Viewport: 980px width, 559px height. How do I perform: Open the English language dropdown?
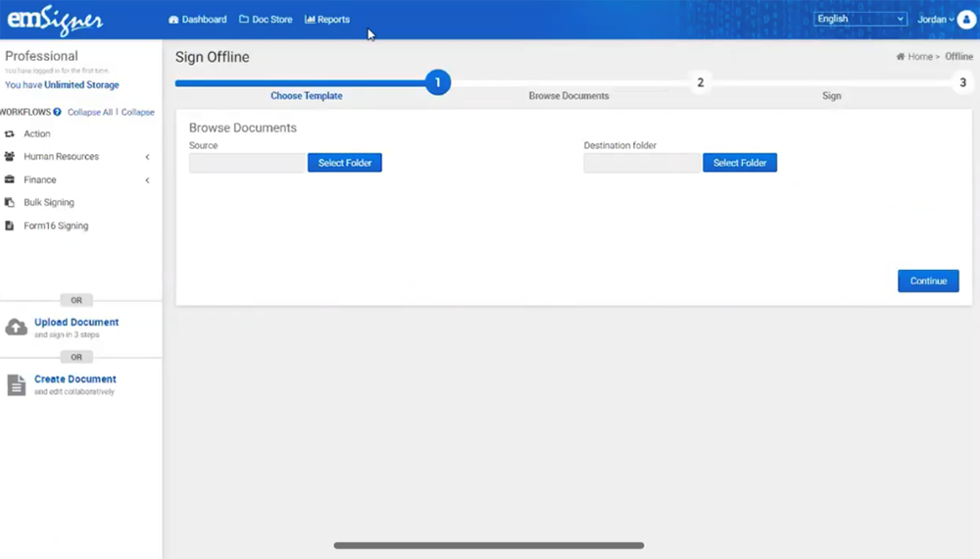tap(860, 19)
